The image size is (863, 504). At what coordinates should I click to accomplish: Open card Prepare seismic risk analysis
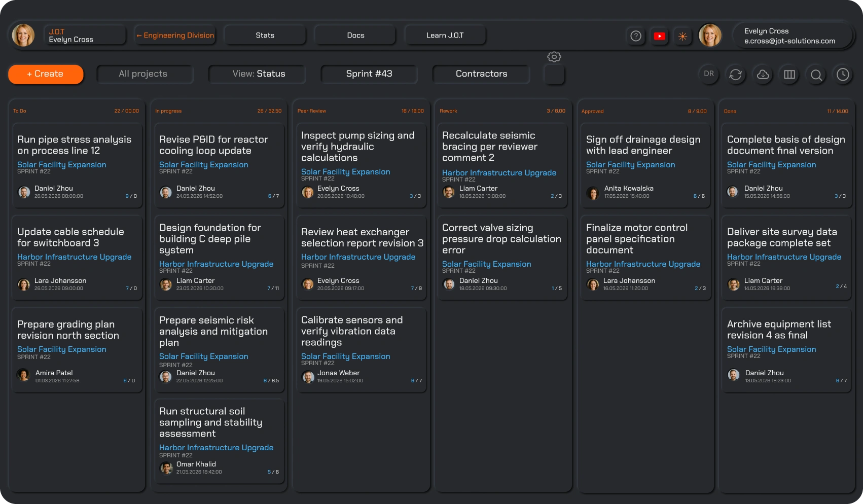coord(219,350)
